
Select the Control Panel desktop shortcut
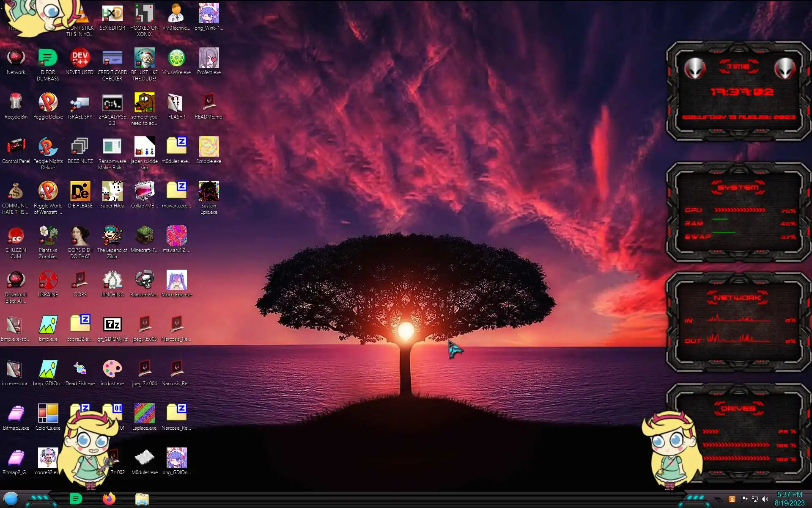[16, 147]
